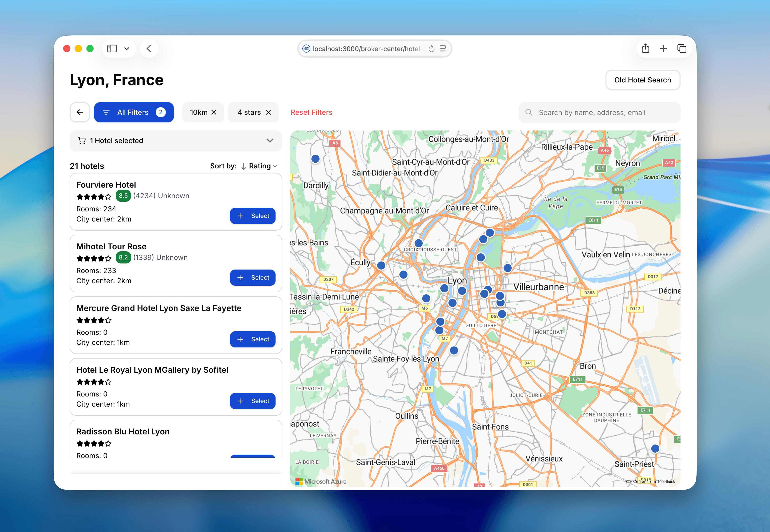Remove the 4 stars filter chip
The image size is (770, 532).
click(x=268, y=112)
